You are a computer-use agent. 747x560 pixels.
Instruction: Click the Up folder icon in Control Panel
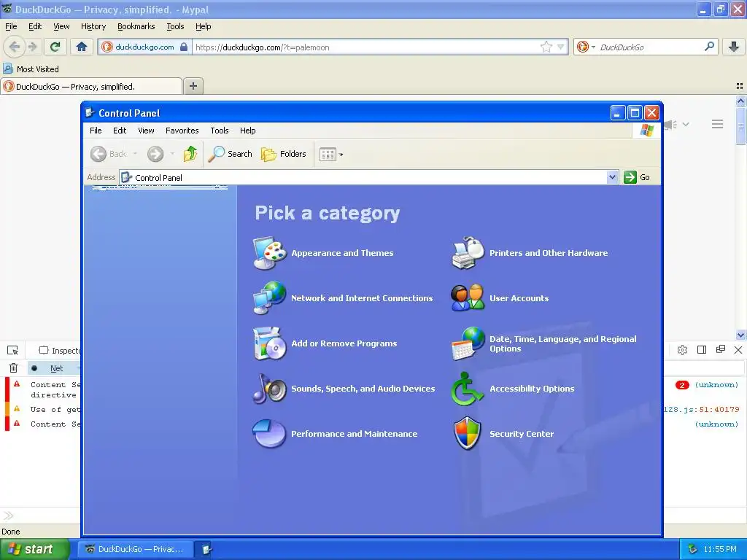(190, 154)
